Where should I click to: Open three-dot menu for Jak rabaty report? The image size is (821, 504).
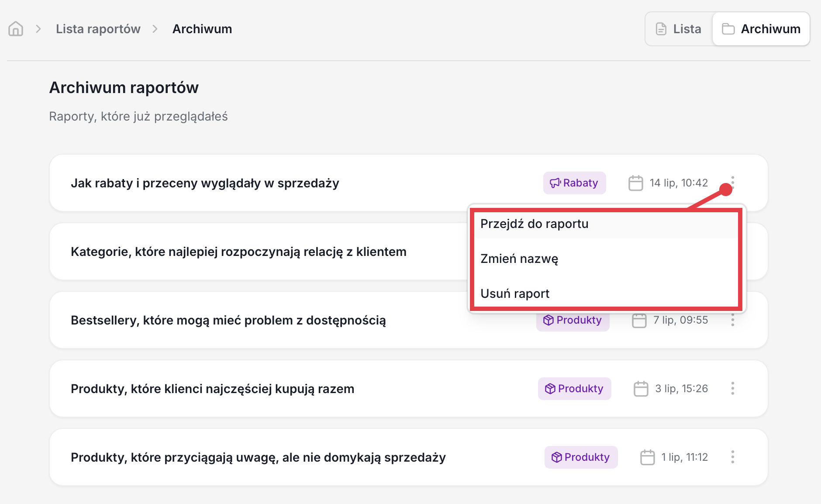pyautogui.click(x=733, y=183)
